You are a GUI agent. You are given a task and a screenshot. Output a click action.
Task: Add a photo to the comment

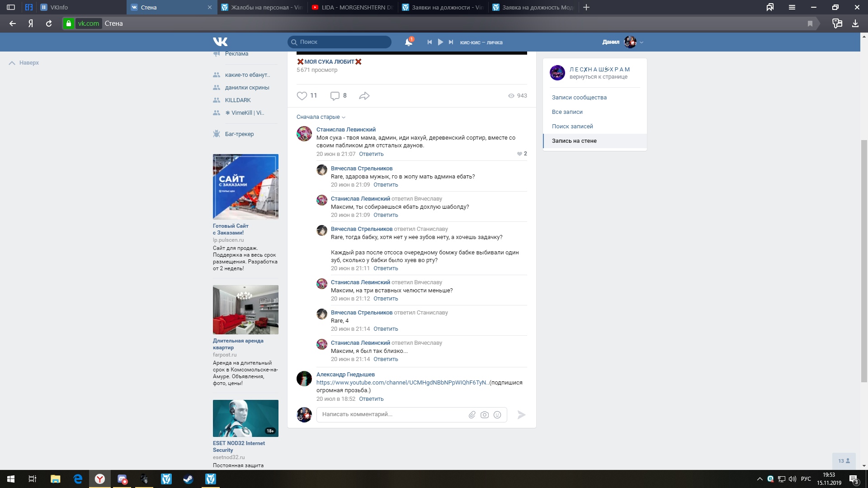485,415
